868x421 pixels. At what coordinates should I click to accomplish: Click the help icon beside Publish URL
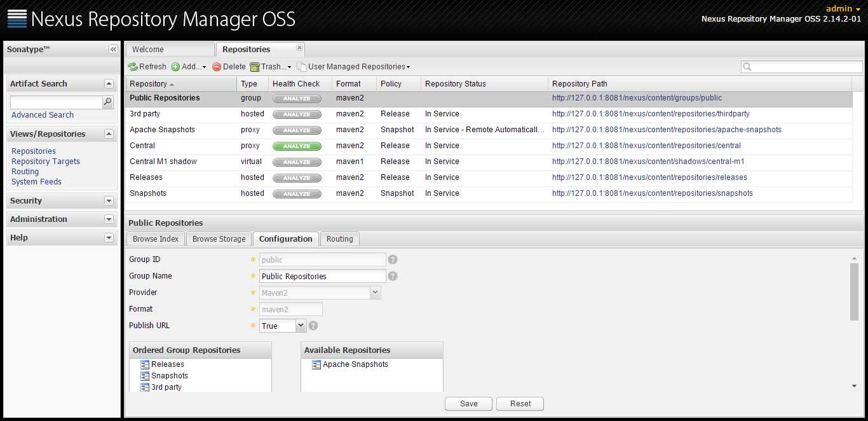(313, 326)
